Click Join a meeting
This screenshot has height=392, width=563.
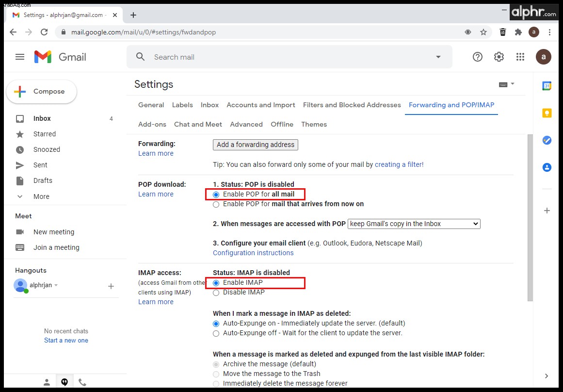pyautogui.click(x=56, y=247)
